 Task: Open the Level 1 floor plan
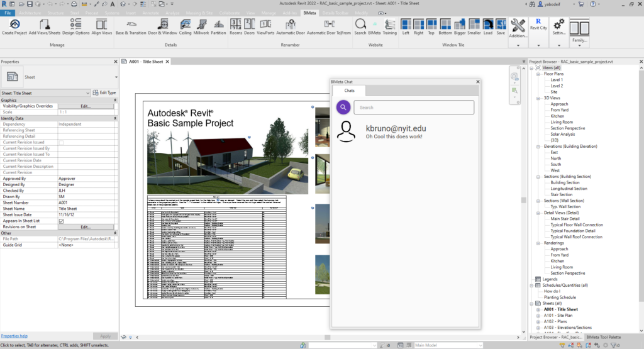557,80
